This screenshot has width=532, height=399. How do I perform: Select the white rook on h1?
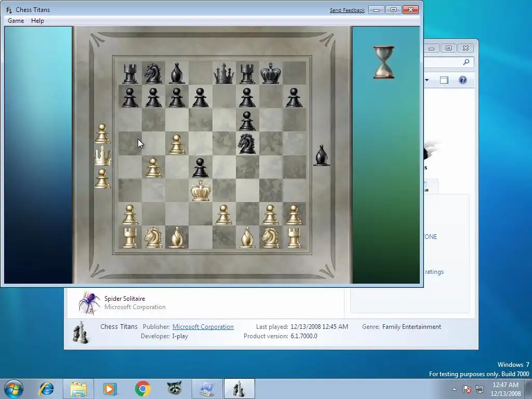coord(294,237)
